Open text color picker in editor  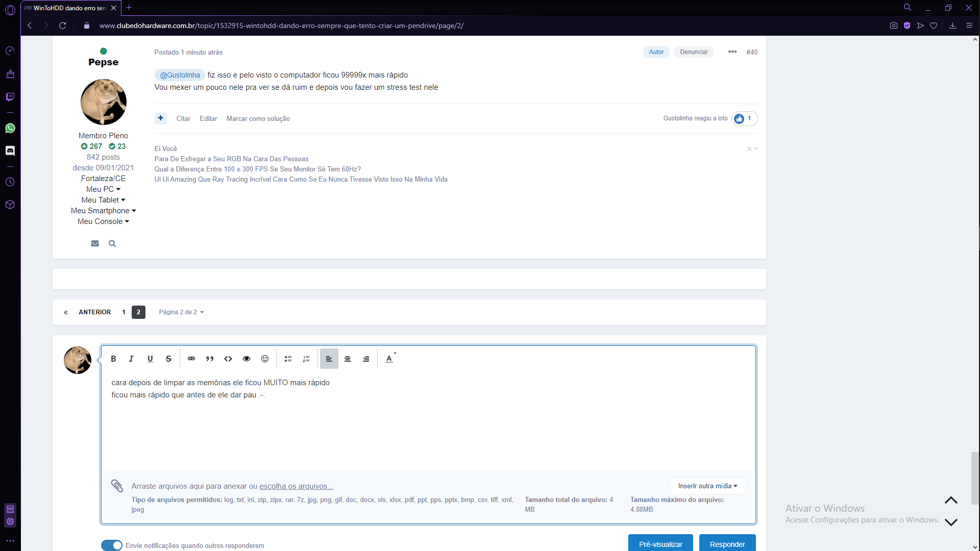click(390, 359)
